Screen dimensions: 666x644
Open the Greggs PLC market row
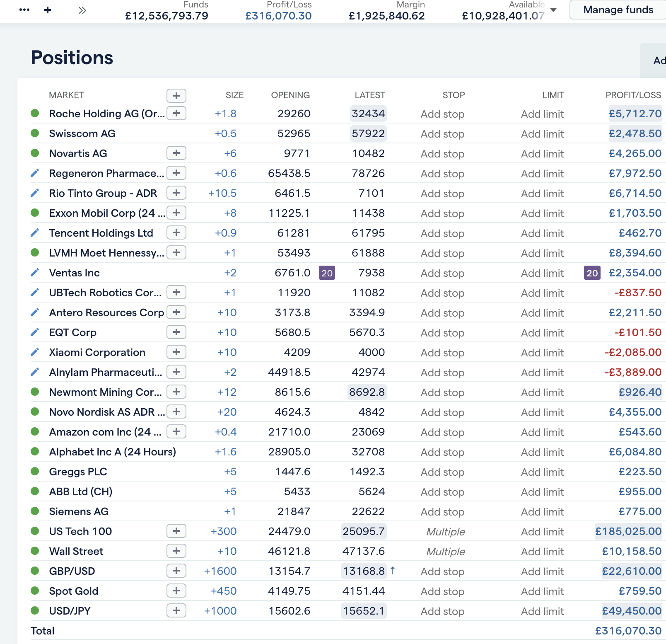78,472
